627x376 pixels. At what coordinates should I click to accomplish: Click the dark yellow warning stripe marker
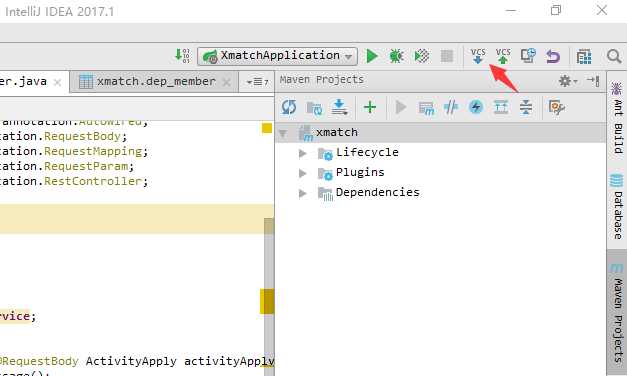click(x=267, y=301)
